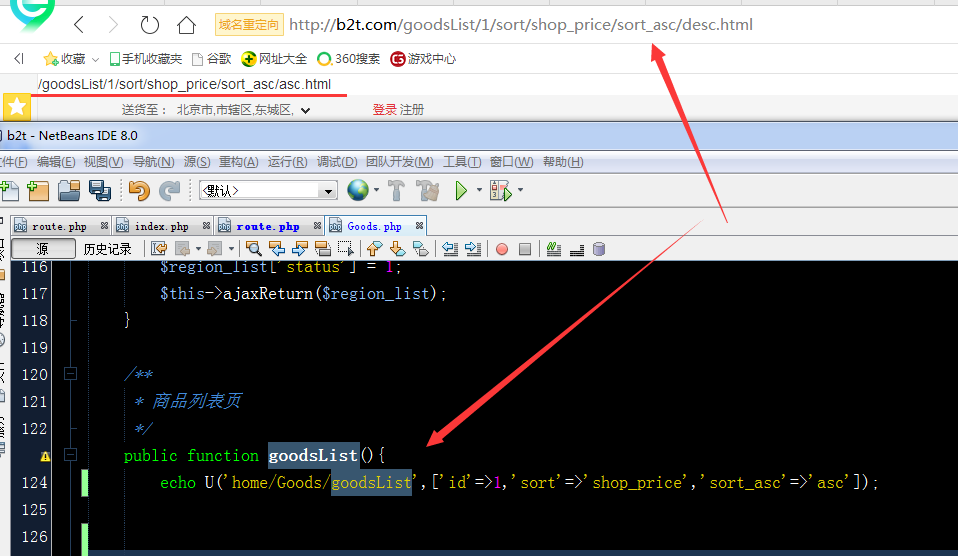Click the New Project icon

tap(39, 190)
